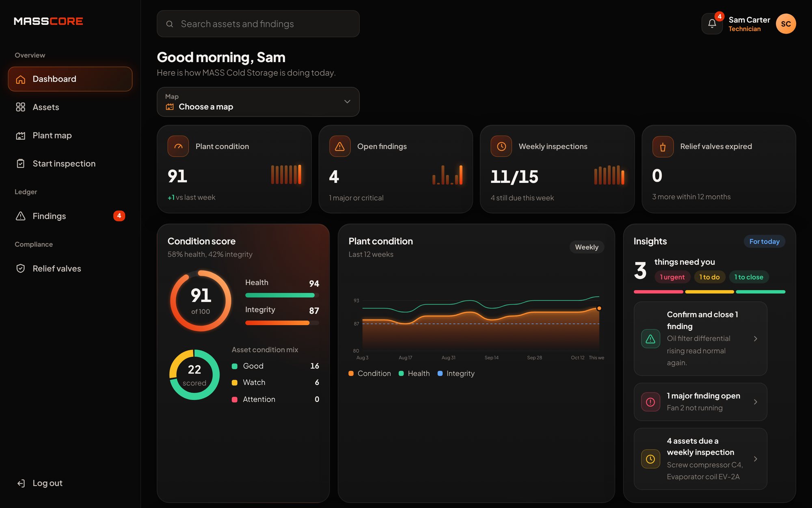The height and width of the screenshot is (508, 812).
Task: Click the Watch yellow color swatch
Action: [x=235, y=383]
